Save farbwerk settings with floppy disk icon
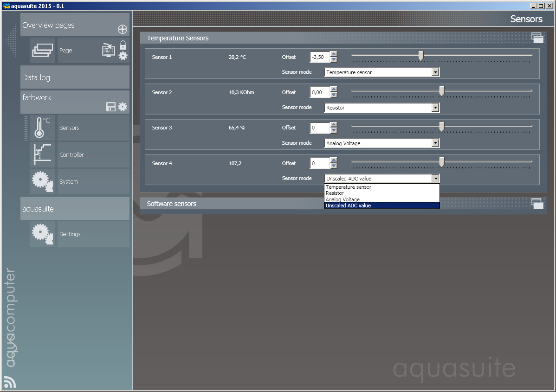 [x=111, y=107]
